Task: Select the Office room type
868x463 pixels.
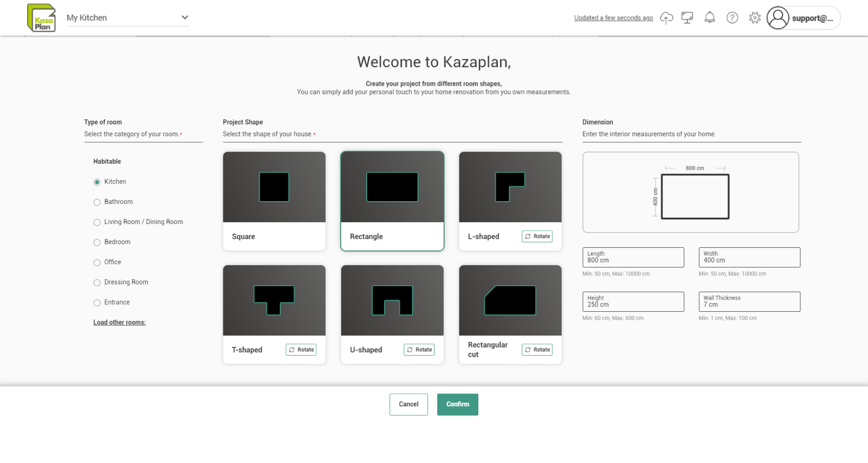Action: (x=107, y=262)
